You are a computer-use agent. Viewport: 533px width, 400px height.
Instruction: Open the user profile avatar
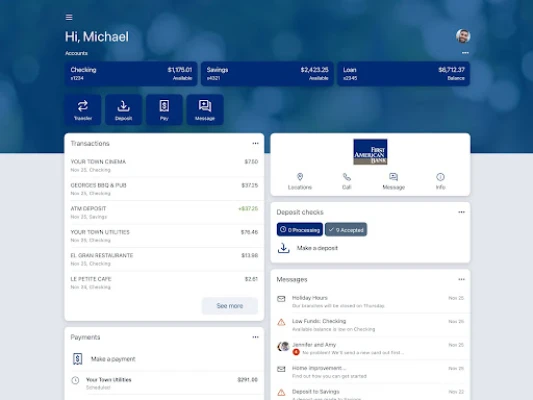pos(463,36)
